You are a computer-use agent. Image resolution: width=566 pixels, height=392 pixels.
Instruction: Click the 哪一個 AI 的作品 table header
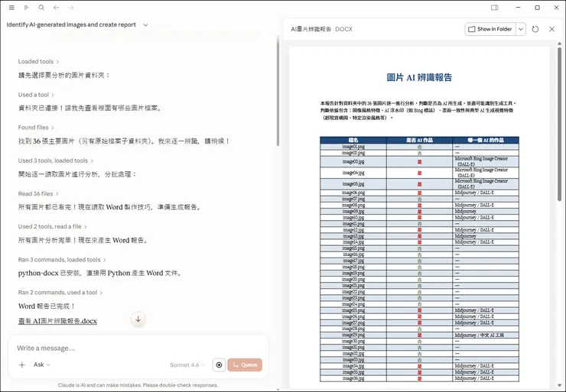coord(486,140)
